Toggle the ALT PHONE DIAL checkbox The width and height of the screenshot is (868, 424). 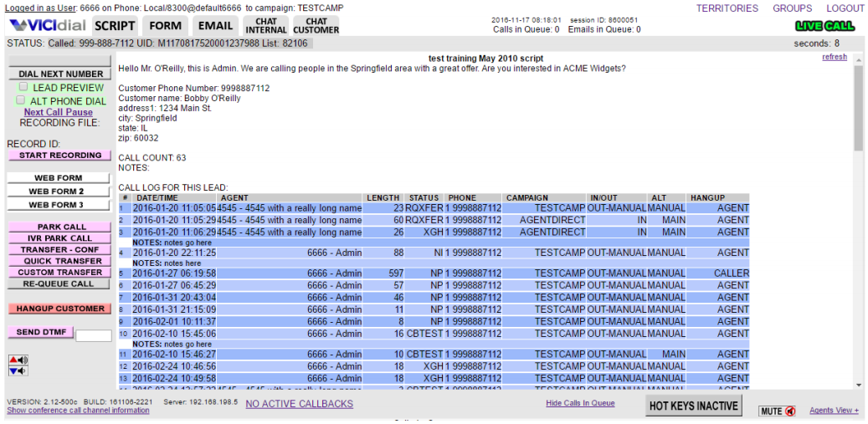[21, 100]
